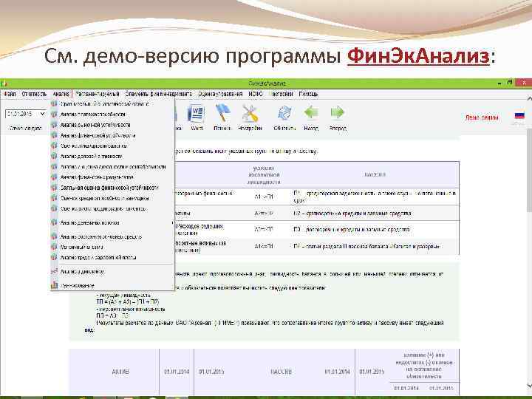Viewport: 532px width, 399px height.
Task: Choose Анализ в динамике entry
Action: (x=112, y=271)
